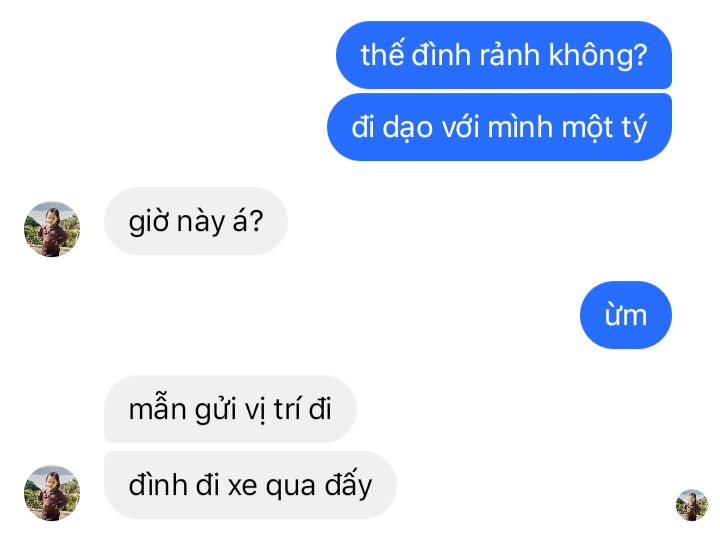Click 'một tý' in the blue message
Viewport: 720px width, 537px height.
click(x=604, y=128)
